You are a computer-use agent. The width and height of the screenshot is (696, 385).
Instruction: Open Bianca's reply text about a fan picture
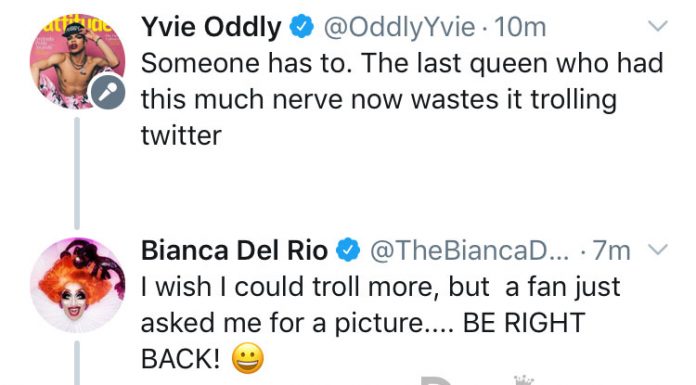click(x=380, y=322)
